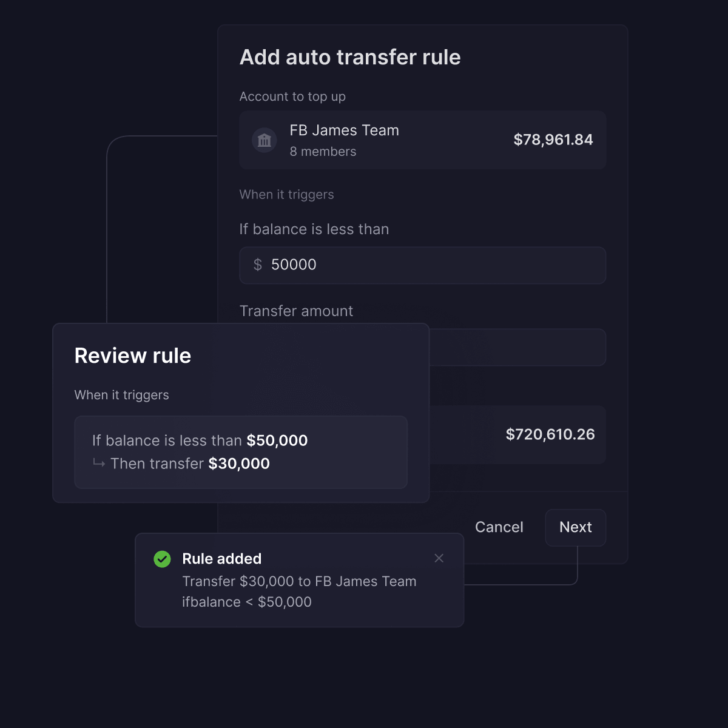Click the toast message about FB James Team

(x=300, y=591)
